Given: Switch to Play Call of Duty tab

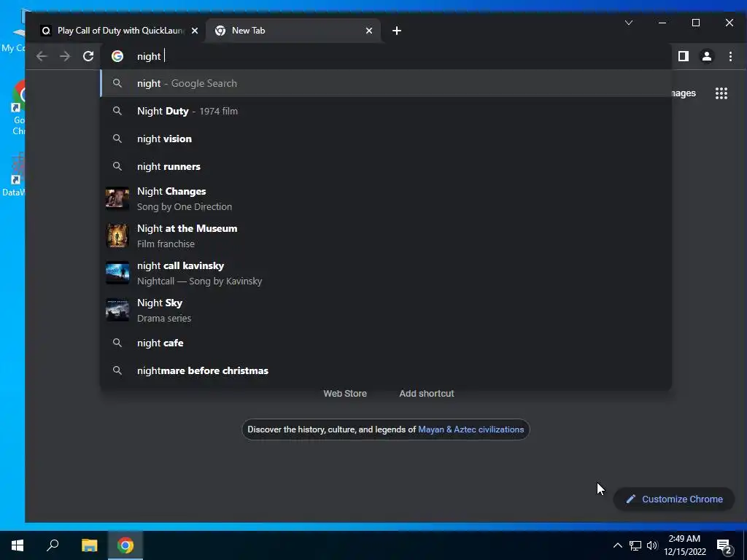Looking at the screenshot, I should click(x=120, y=31).
